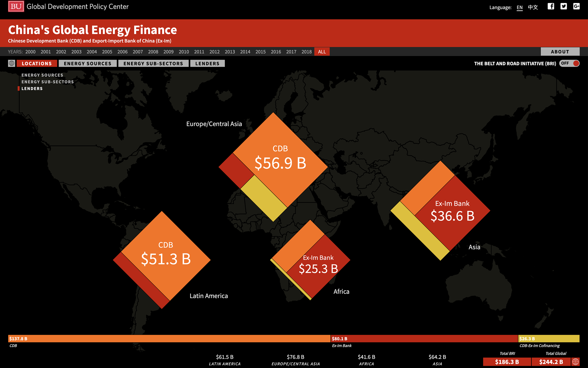The height and width of the screenshot is (368, 588).
Task: Select year 2000
Action: click(30, 52)
